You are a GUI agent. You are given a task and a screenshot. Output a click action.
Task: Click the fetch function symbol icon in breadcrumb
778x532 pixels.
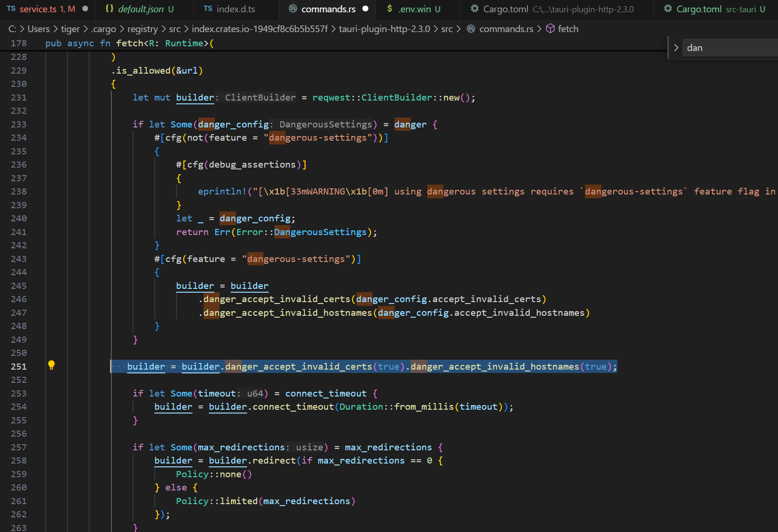[550, 29]
